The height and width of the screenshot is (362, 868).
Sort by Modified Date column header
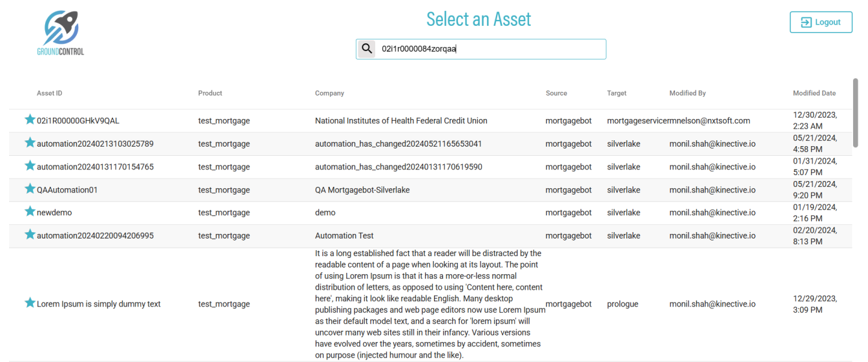point(814,93)
